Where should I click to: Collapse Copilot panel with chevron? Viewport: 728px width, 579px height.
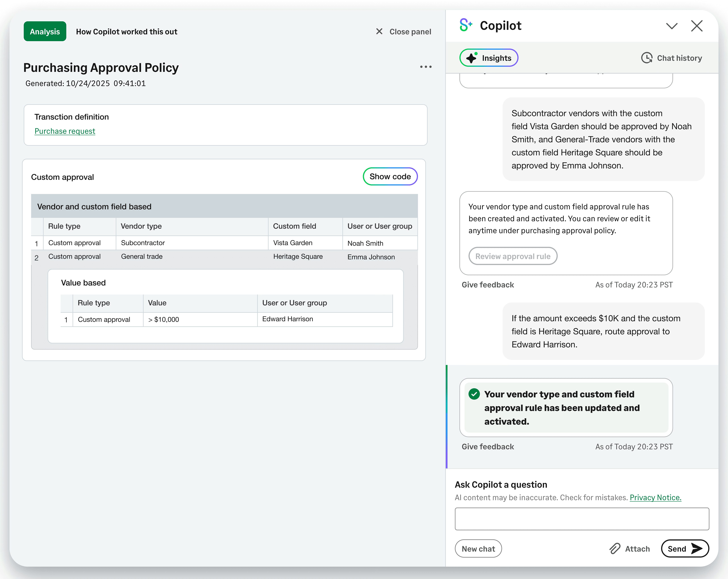coord(672,26)
